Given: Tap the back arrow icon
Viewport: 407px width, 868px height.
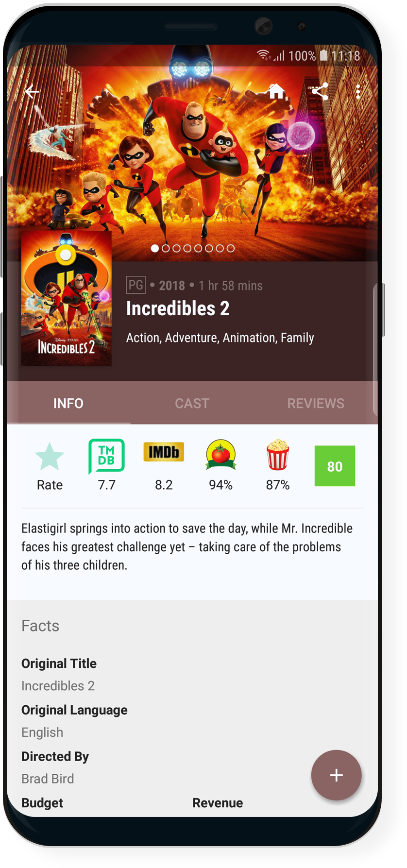Looking at the screenshot, I should (x=33, y=91).
